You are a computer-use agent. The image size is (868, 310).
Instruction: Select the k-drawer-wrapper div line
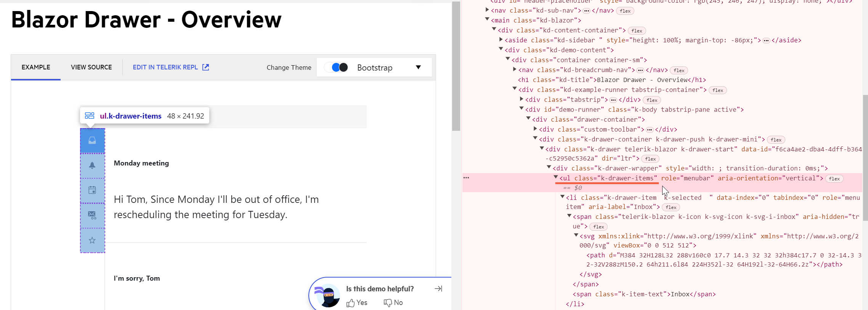[x=690, y=168]
